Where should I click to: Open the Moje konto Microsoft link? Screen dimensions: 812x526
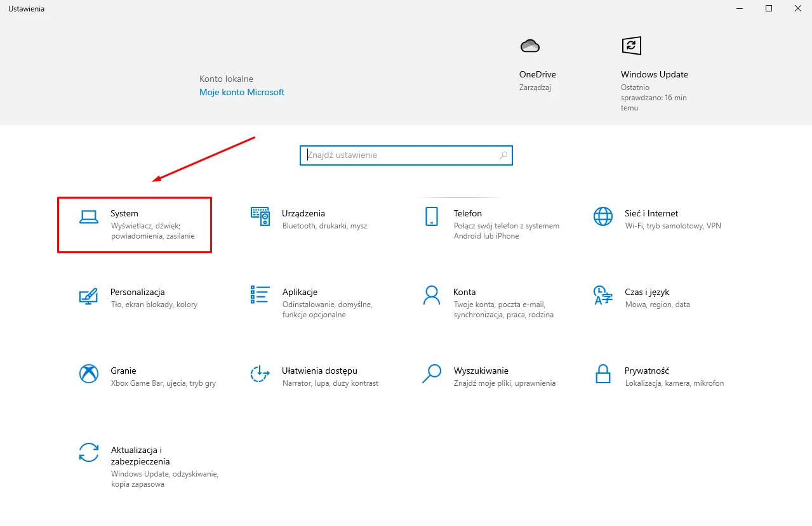(241, 92)
